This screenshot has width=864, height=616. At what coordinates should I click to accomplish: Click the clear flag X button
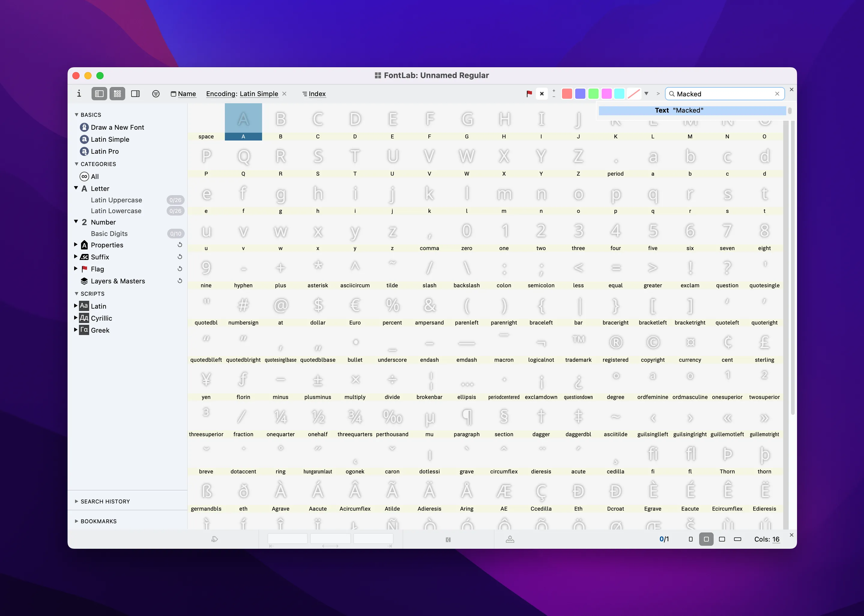pyautogui.click(x=542, y=94)
